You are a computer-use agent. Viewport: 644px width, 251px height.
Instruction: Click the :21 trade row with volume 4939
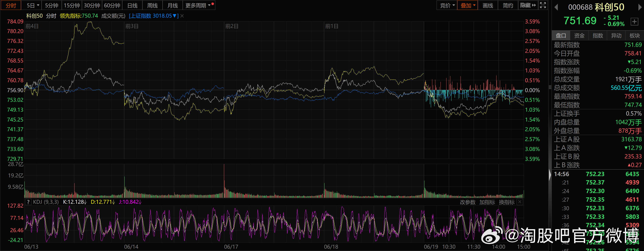click(598, 183)
